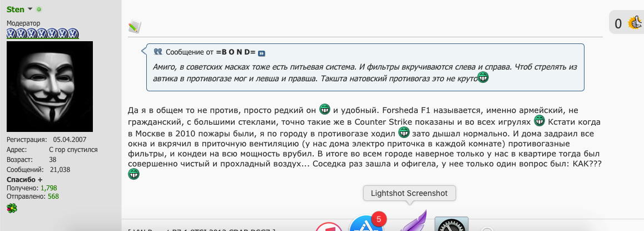Open the Music app in dock
The image size is (644, 231).
(x=328, y=227)
